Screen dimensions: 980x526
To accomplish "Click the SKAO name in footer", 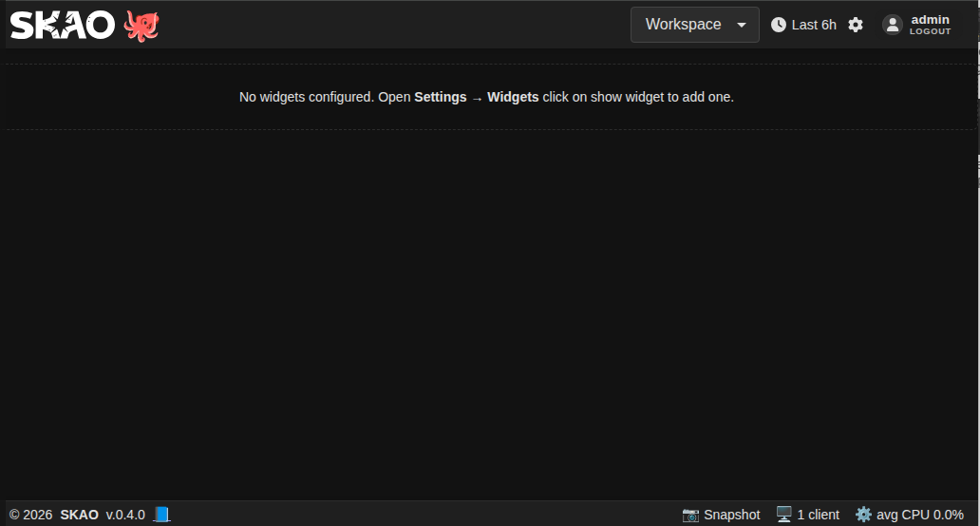I will click(80, 515).
